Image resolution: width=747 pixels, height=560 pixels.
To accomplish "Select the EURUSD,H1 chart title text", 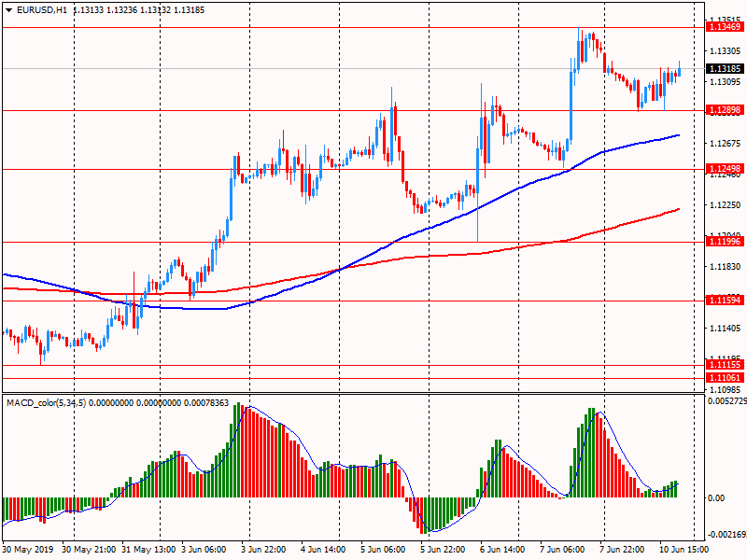I will [41, 10].
